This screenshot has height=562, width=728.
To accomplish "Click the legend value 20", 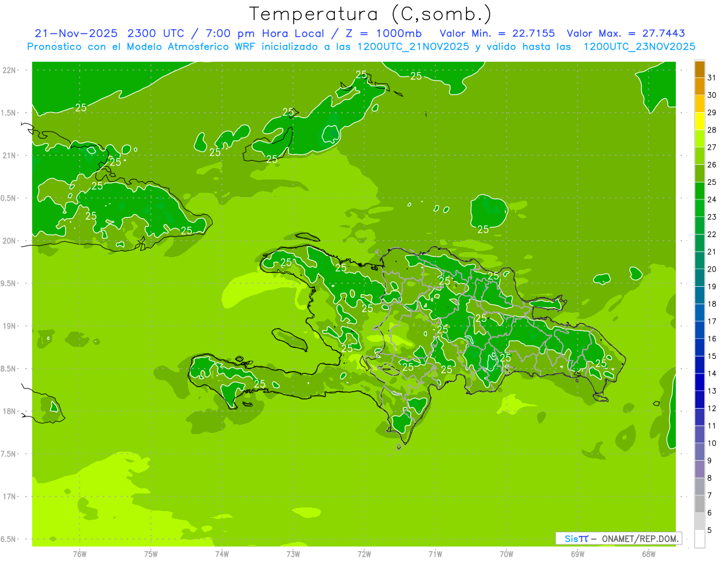I will click(712, 269).
